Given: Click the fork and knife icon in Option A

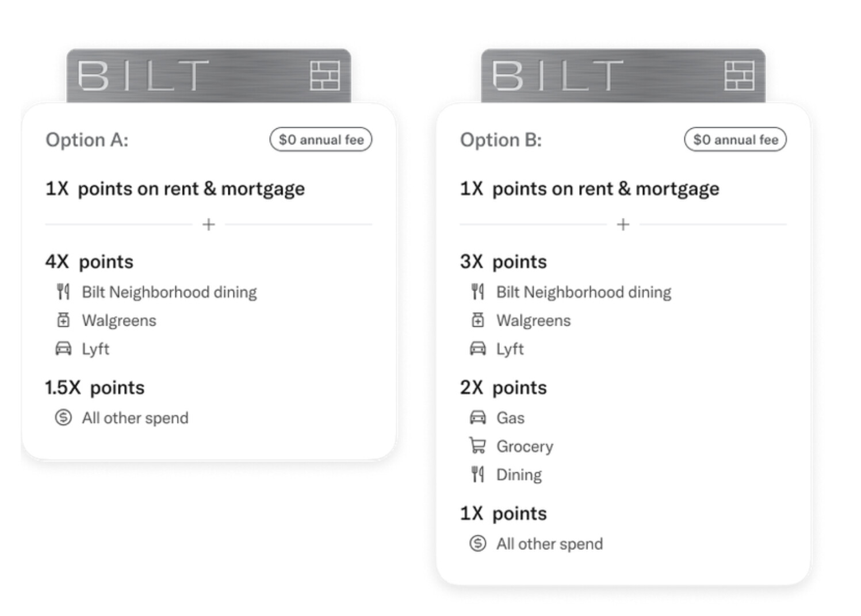Looking at the screenshot, I should (x=63, y=292).
